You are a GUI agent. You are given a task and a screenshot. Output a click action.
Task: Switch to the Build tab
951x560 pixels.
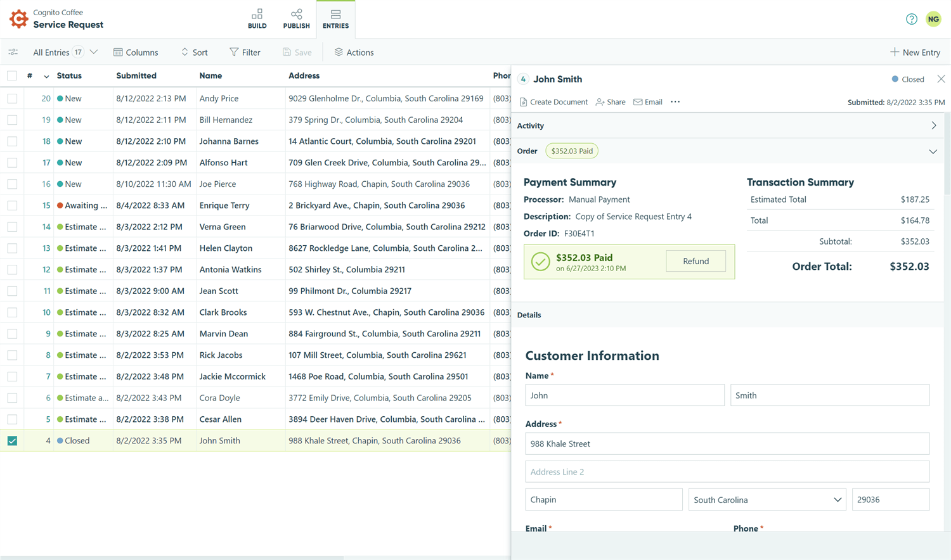point(257,19)
